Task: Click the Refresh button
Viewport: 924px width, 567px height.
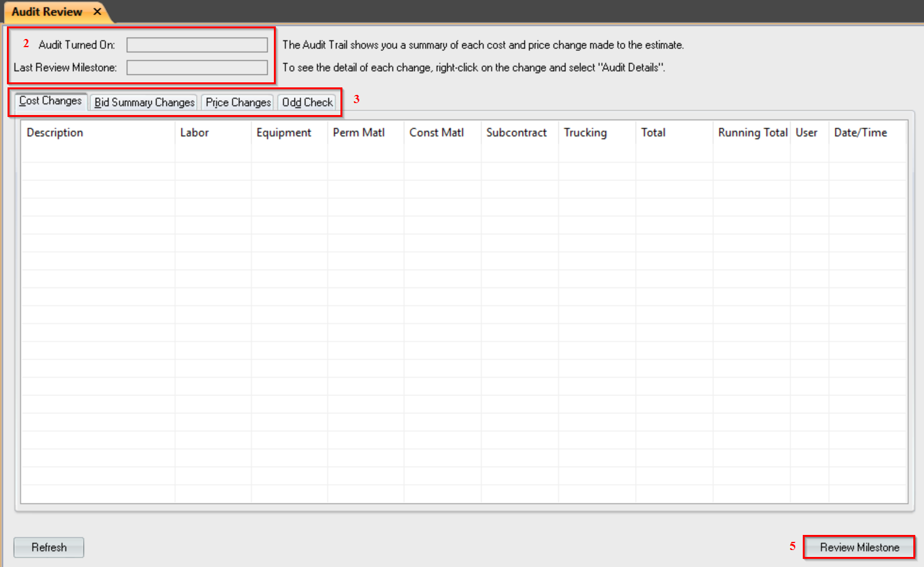Action: coord(49,548)
